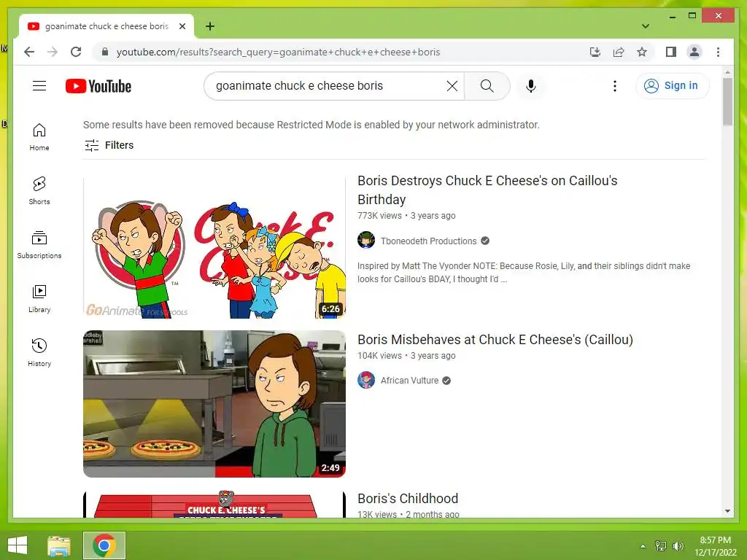Open the volume speaker tray icon

[678, 545]
